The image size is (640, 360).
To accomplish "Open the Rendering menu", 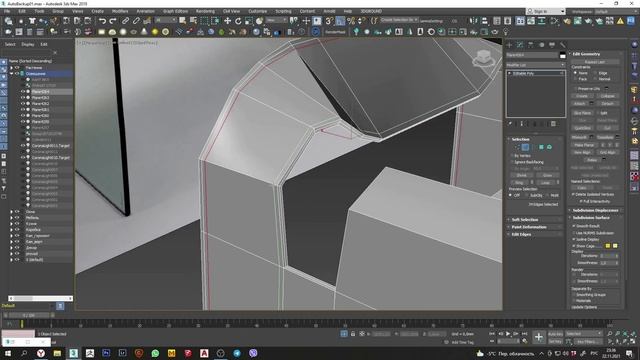I will [205, 11].
